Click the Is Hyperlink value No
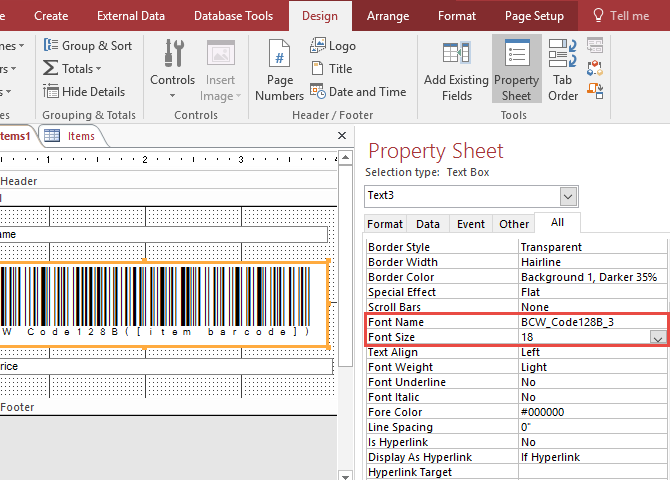The image size is (670, 480). (x=592, y=442)
